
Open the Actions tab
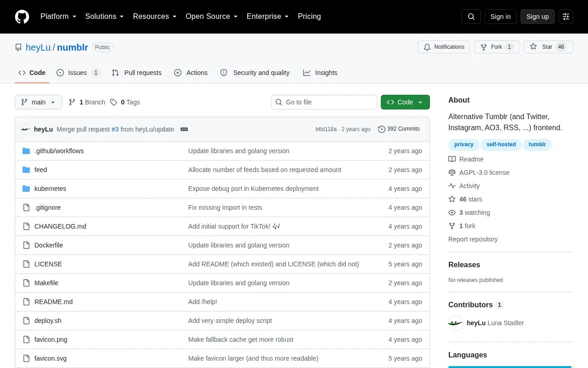point(191,73)
